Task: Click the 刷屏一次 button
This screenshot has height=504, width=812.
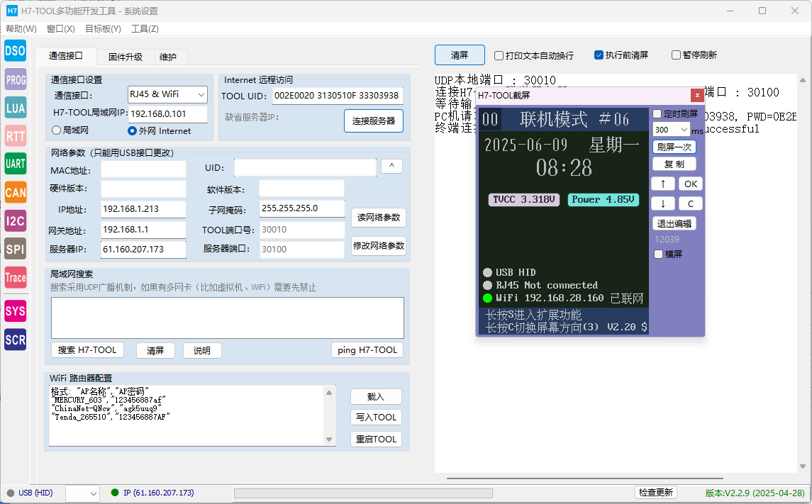Action: pos(674,147)
